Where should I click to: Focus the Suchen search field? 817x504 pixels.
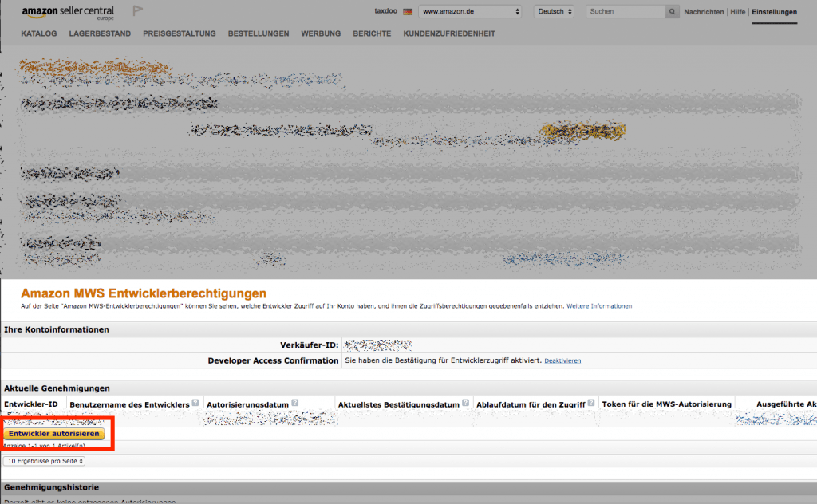626,11
